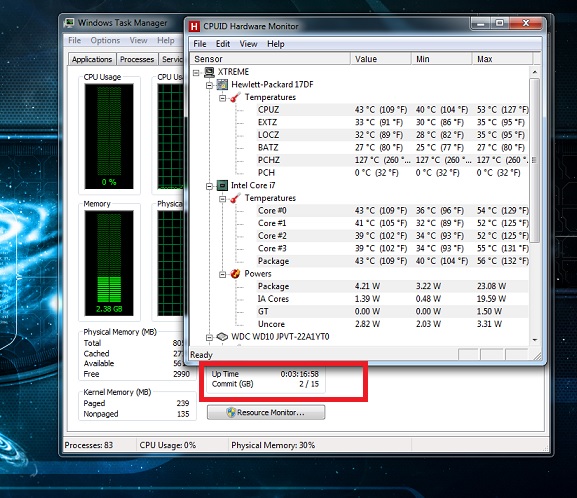Collapse Temperatures under Hewlett-Packard 17DF

pyautogui.click(x=222, y=98)
